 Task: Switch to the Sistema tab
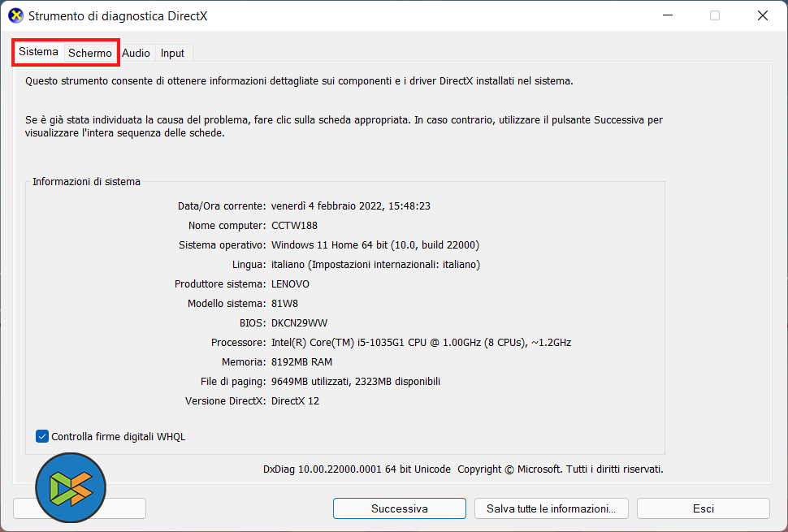click(39, 52)
